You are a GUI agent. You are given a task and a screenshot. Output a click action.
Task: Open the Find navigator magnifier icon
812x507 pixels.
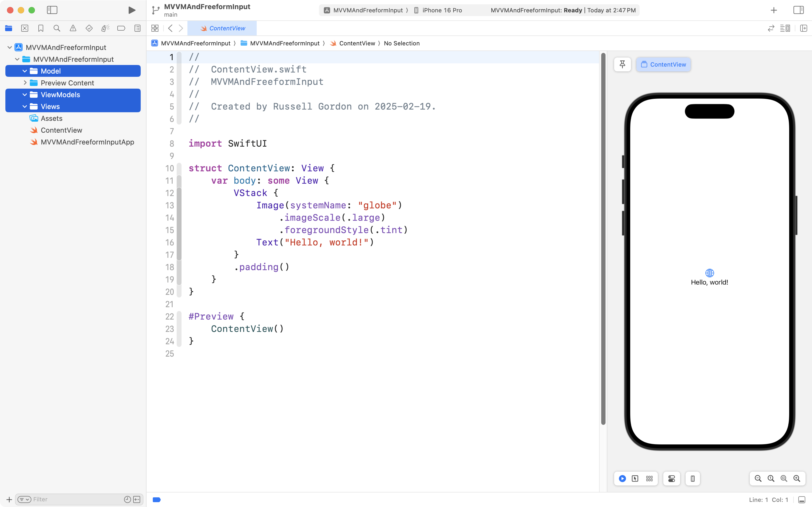click(57, 28)
